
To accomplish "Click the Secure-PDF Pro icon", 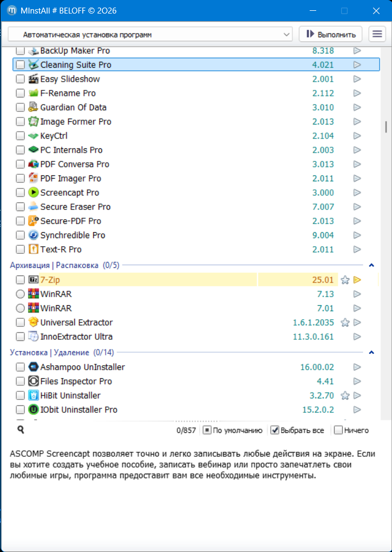I will pos(33,221).
